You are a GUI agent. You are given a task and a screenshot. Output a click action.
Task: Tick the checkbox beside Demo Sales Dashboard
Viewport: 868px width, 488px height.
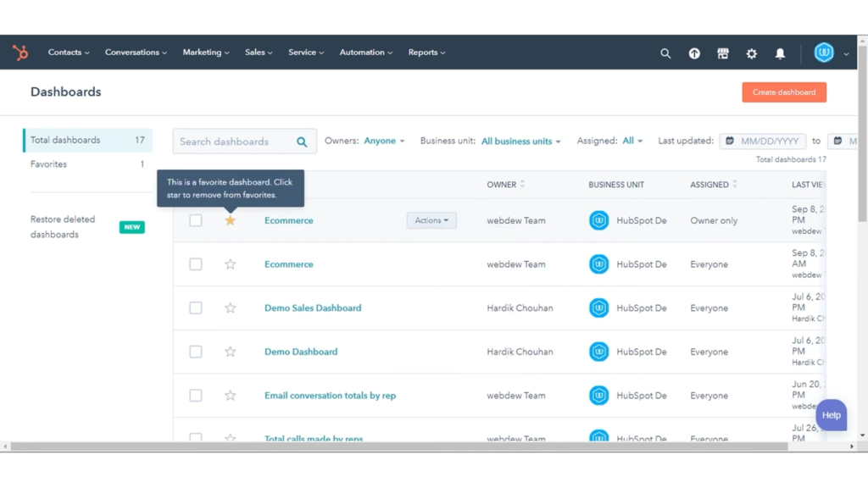tap(196, 308)
